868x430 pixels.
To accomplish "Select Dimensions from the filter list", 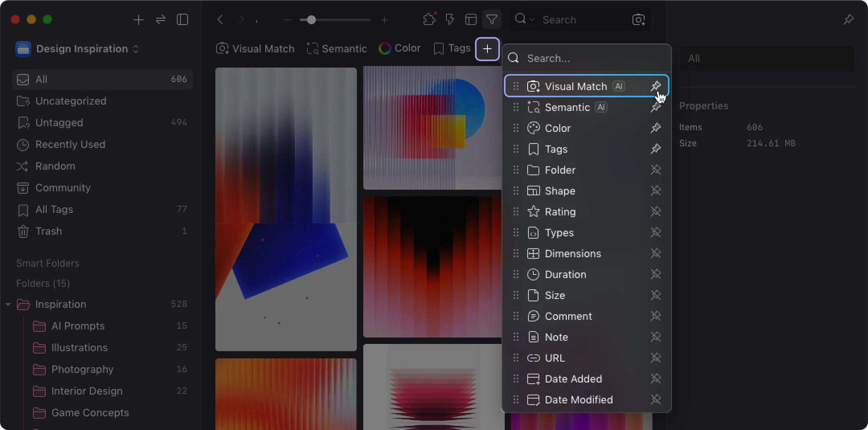I will pyautogui.click(x=573, y=253).
